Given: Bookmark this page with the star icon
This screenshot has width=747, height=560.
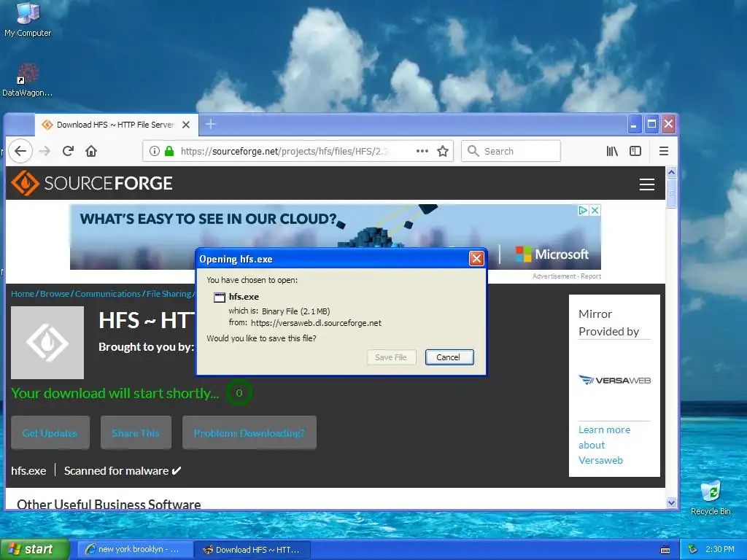Looking at the screenshot, I should click(x=443, y=151).
